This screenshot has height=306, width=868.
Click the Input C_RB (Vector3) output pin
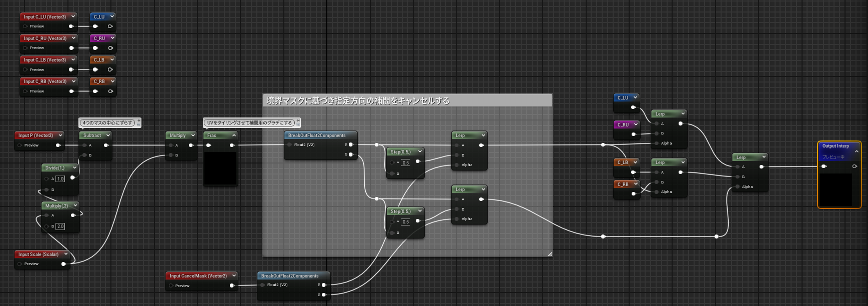point(71,91)
